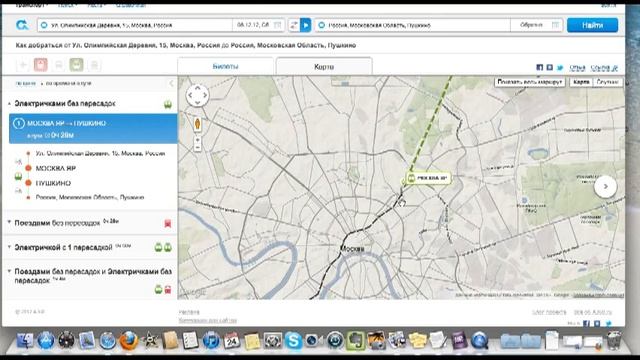Switch to the Карта tab
640x360 pixels.
point(324,67)
